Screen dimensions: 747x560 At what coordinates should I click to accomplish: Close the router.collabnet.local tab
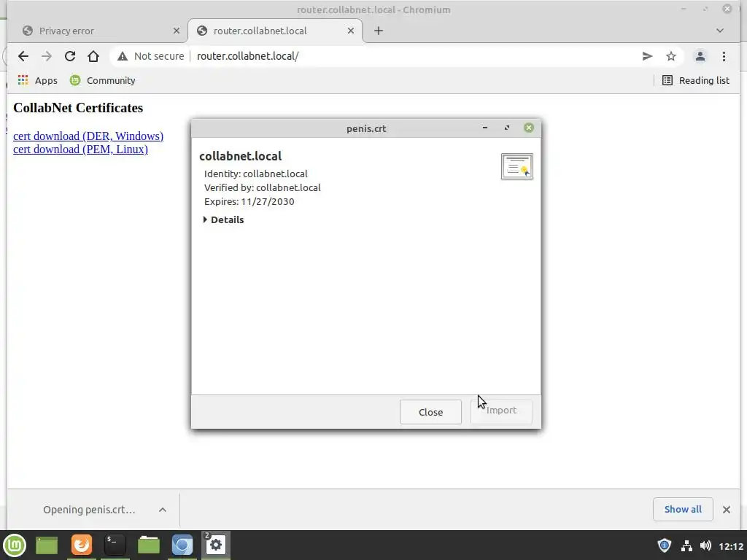pyautogui.click(x=351, y=31)
